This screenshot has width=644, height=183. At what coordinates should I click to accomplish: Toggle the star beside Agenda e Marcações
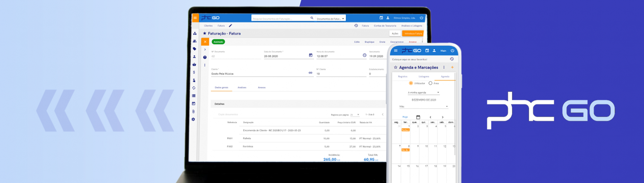pos(396,68)
